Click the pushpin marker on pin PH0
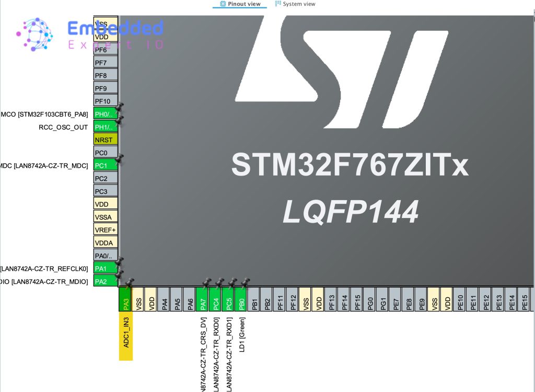Viewport: 535px width, 392px height. pyautogui.click(x=120, y=107)
